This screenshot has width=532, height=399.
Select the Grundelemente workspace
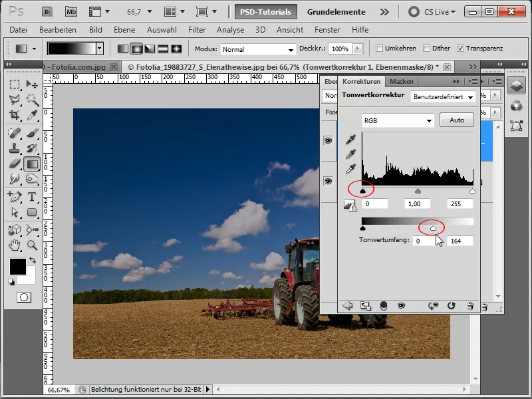coord(336,12)
